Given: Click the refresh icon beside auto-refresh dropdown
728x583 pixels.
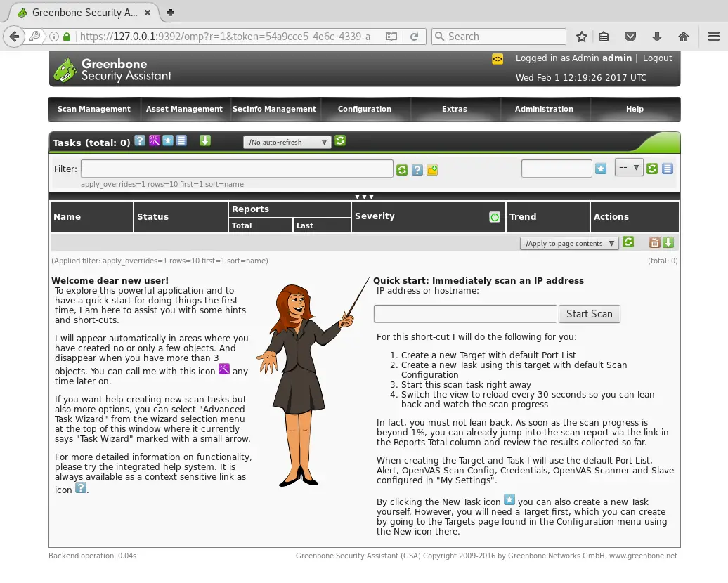Looking at the screenshot, I should point(340,140).
